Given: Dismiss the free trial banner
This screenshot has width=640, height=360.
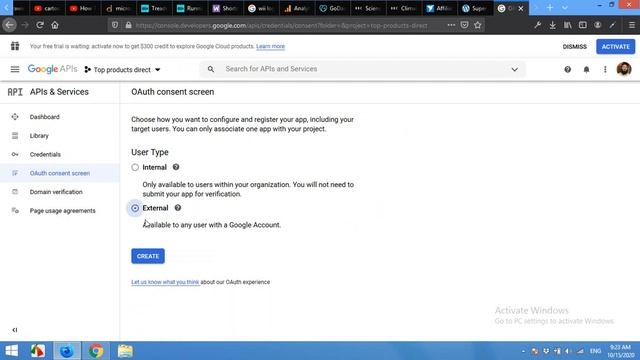Looking at the screenshot, I should (x=574, y=47).
